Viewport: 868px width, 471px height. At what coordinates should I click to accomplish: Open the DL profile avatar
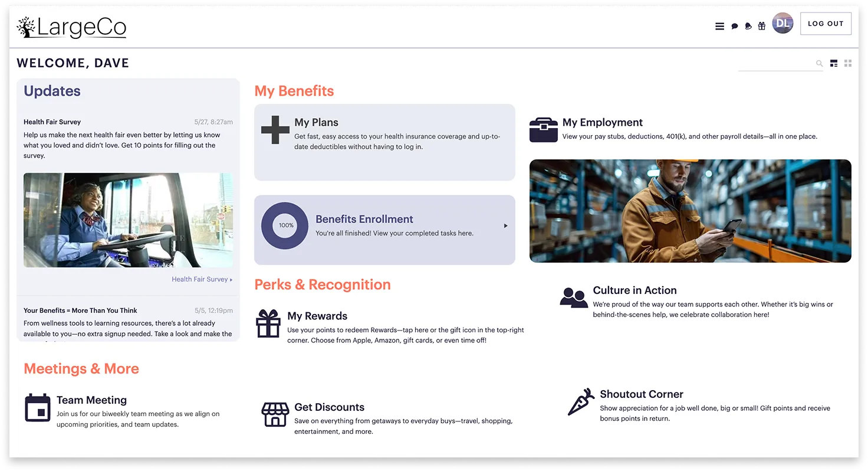(782, 24)
